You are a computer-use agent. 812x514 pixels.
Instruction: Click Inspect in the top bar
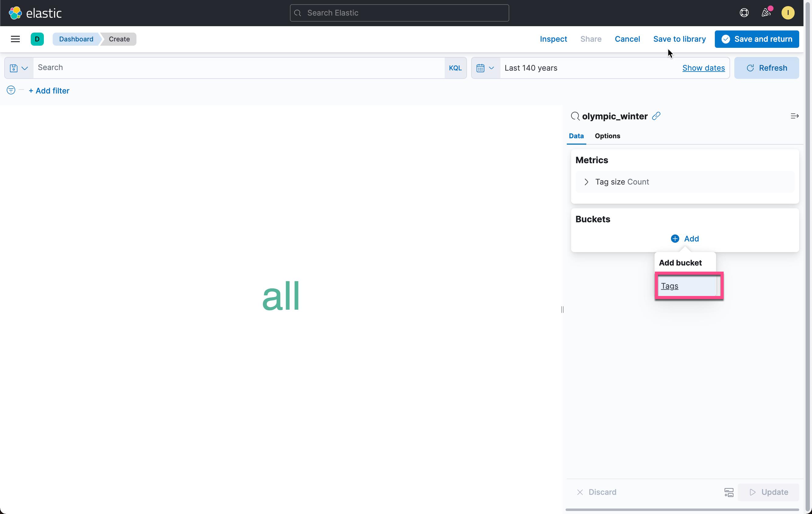[x=553, y=39]
